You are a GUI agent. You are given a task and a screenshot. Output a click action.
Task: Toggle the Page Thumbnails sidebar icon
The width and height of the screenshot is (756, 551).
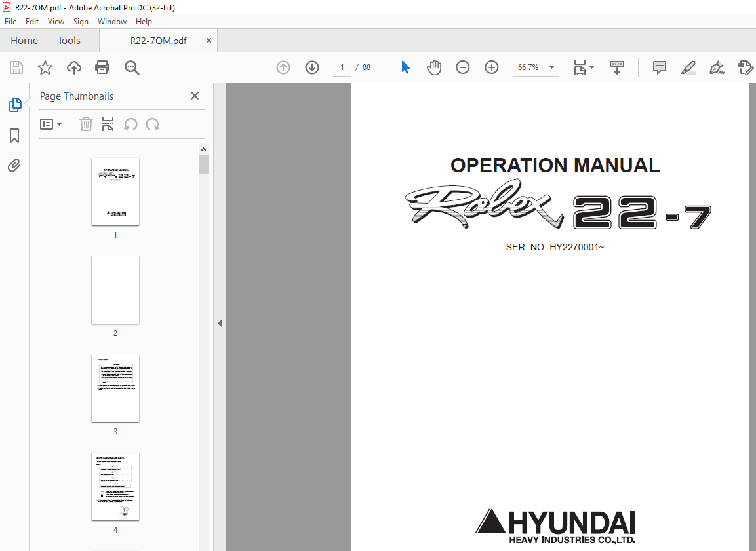[14, 105]
